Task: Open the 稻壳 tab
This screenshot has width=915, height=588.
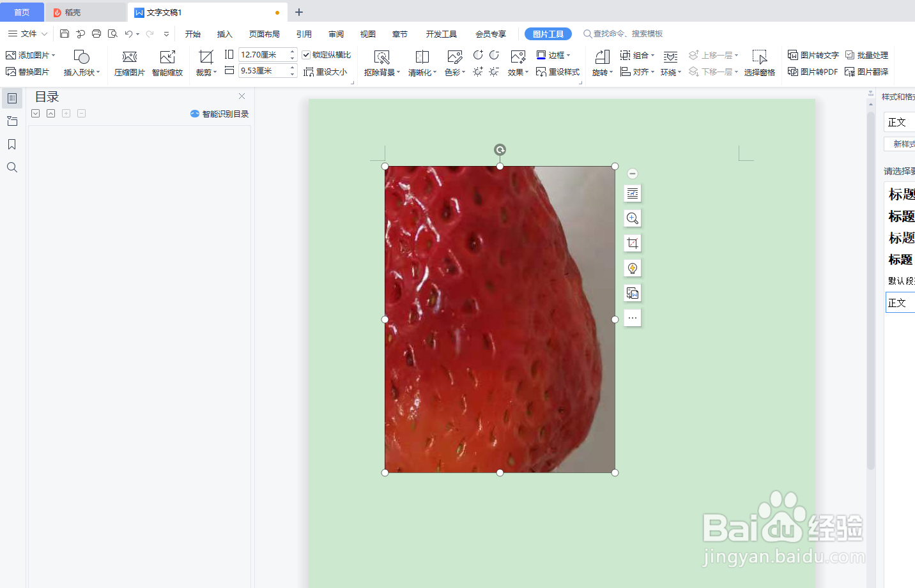Action: 86,12
